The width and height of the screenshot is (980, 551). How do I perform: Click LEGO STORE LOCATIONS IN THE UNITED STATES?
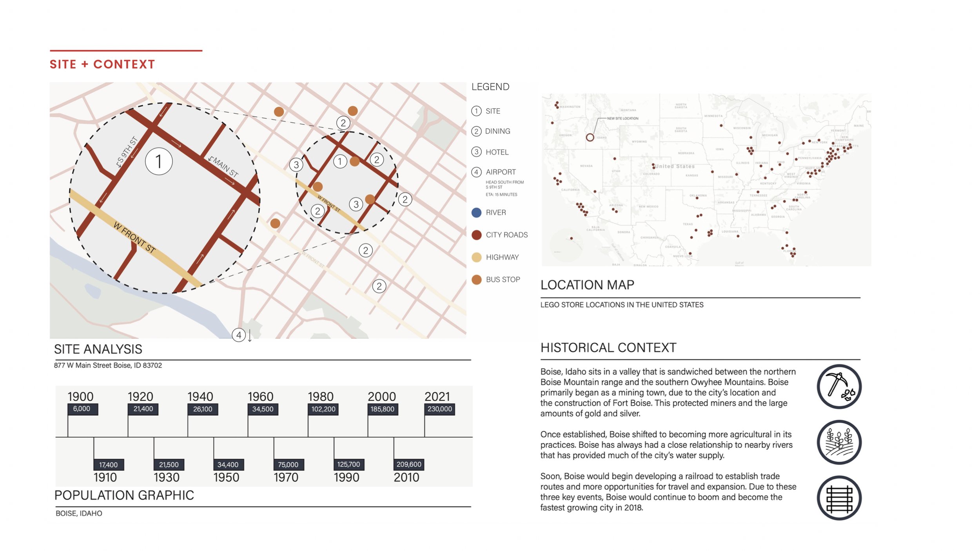click(x=622, y=305)
